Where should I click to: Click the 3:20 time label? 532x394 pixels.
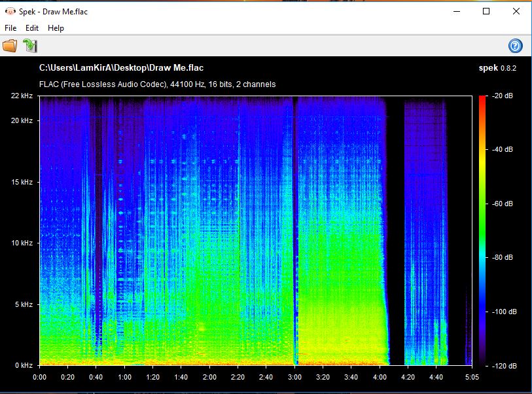pos(323,377)
